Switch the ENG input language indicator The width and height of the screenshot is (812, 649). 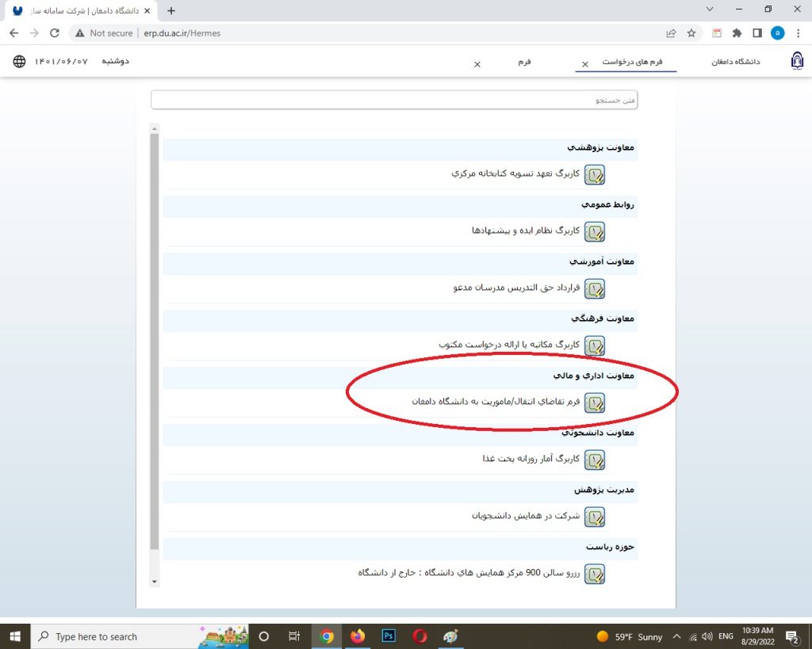pos(726,636)
